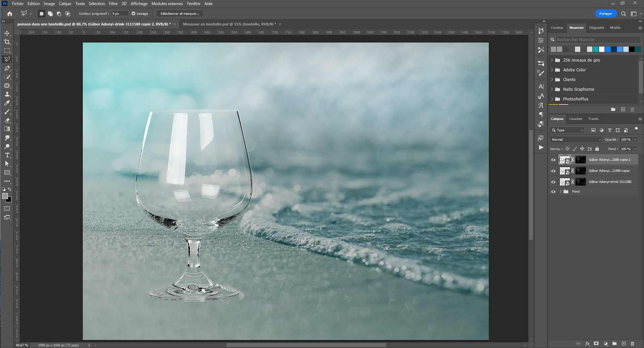Select the Eyedropper tool
The image size is (644, 348).
pyautogui.click(x=7, y=103)
